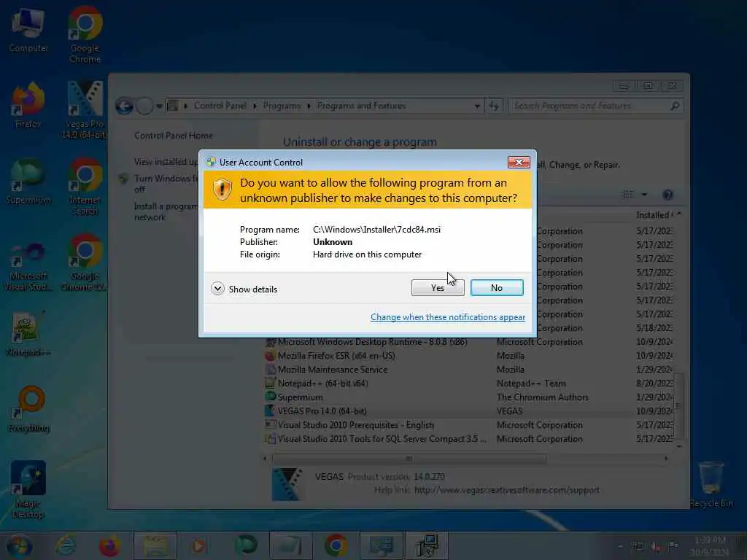Open Firefox desktop shortcut
This screenshot has width=747, height=560.
(x=28, y=106)
